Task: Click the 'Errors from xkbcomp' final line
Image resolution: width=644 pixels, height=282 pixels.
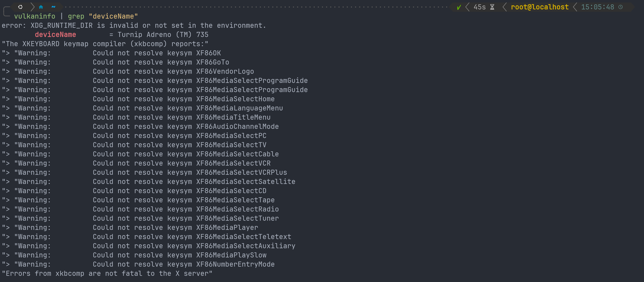Action: (x=107, y=273)
